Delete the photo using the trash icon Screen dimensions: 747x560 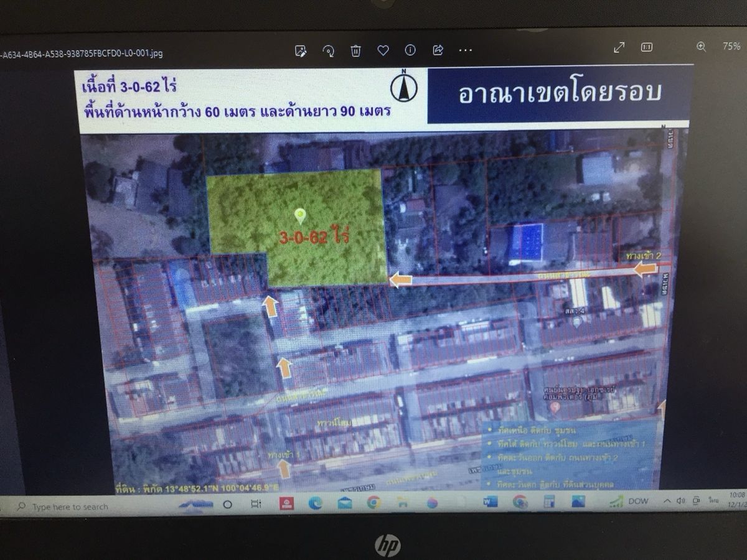(355, 50)
